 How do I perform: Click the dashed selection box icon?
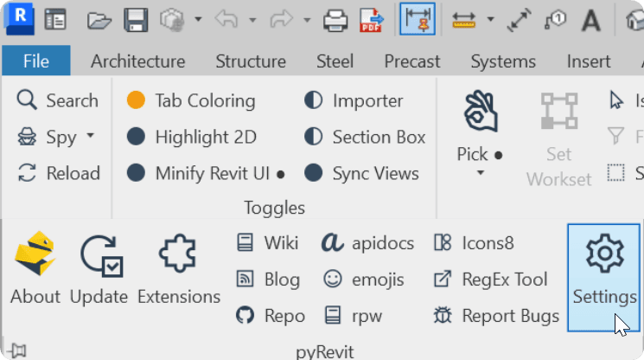(x=615, y=172)
